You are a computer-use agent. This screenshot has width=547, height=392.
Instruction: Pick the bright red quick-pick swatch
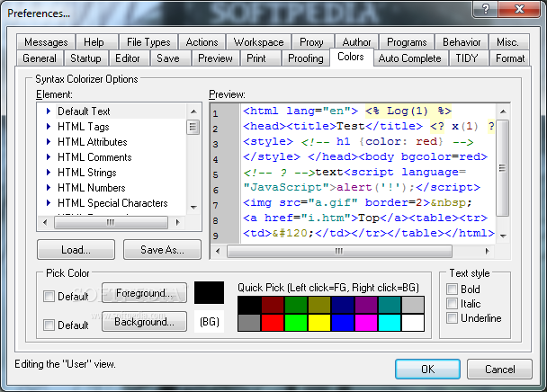[x=273, y=323]
